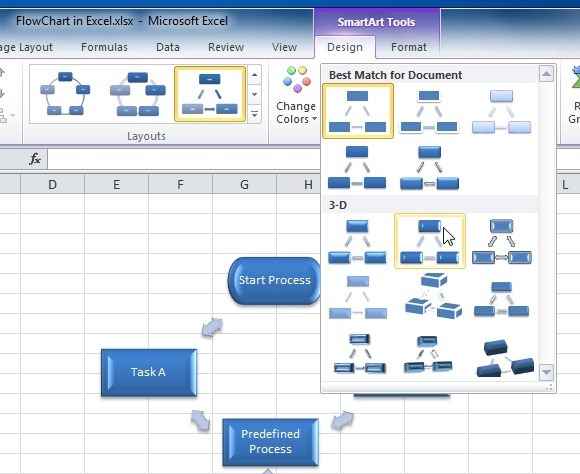Apply second Best Match style with white outline
The width and height of the screenshot is (580, 474).
(x=429, y=111)
